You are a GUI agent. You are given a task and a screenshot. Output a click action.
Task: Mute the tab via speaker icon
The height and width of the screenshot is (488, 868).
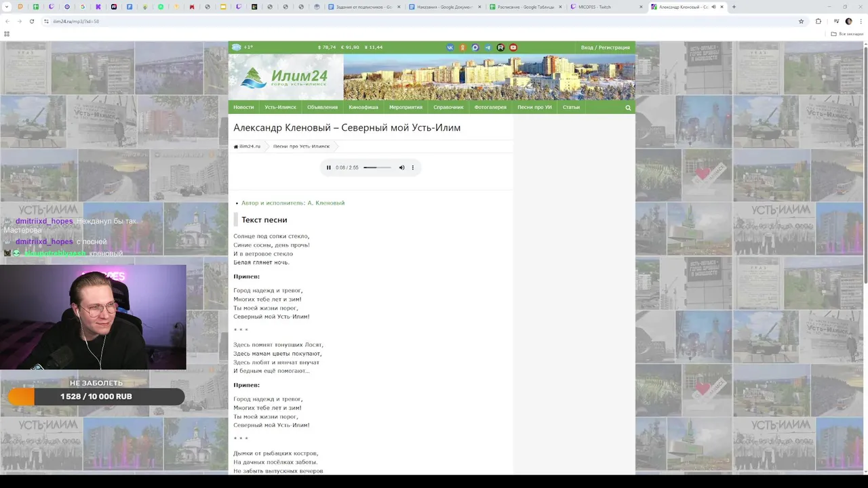pos(713,7)
